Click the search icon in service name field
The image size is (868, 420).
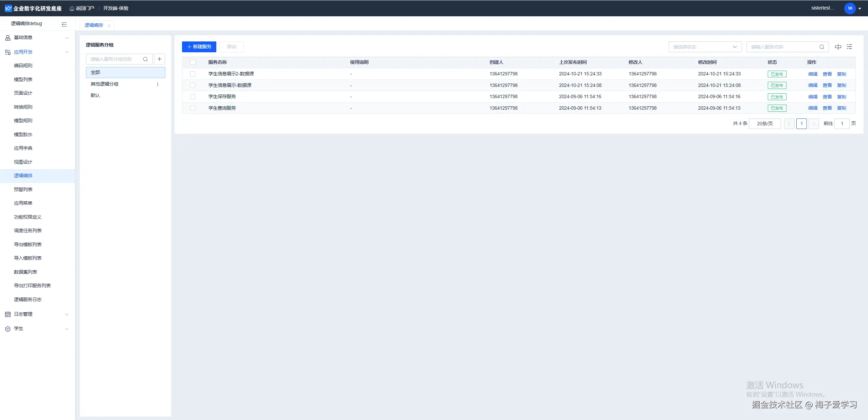click(821, 47)
